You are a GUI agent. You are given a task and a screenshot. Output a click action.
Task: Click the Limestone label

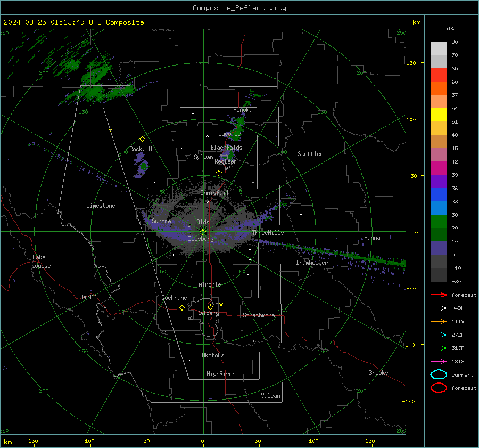101,206
